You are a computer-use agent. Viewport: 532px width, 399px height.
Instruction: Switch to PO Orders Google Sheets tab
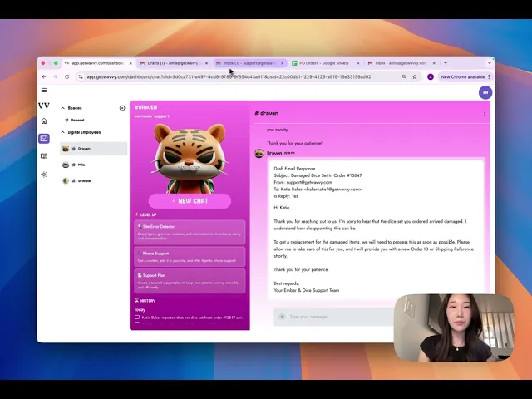[x=326, y=63]
